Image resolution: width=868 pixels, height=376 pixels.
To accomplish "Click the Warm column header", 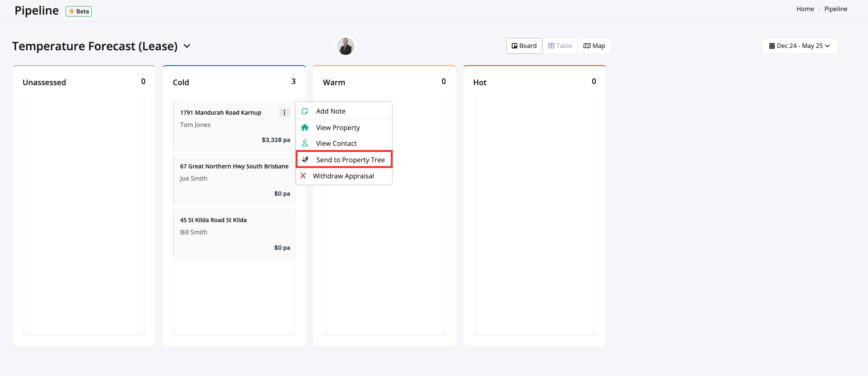I will pos(334,82).
